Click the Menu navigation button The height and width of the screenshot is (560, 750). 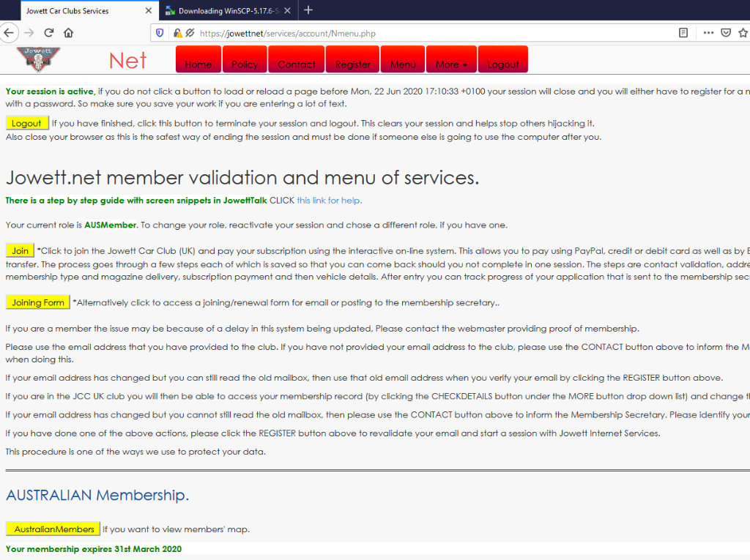pos(403,60)
